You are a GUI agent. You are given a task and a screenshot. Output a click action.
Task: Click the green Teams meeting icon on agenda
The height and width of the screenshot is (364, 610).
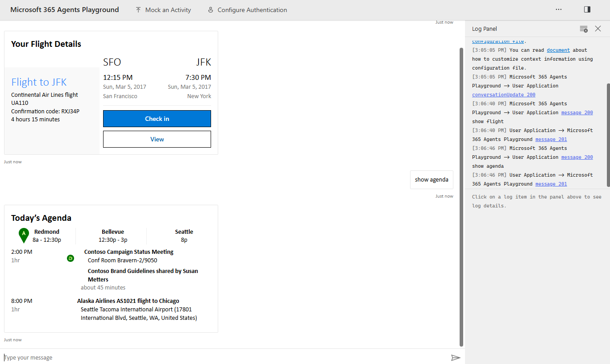click(70, 258)
